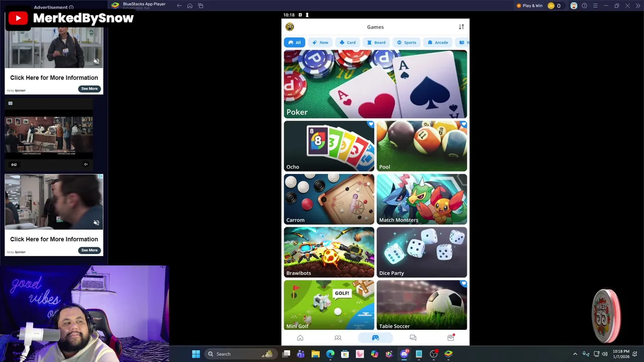Open the Board category tab
Image resolution: width=644 pixels, height=362 pixels.
[376, 42]
